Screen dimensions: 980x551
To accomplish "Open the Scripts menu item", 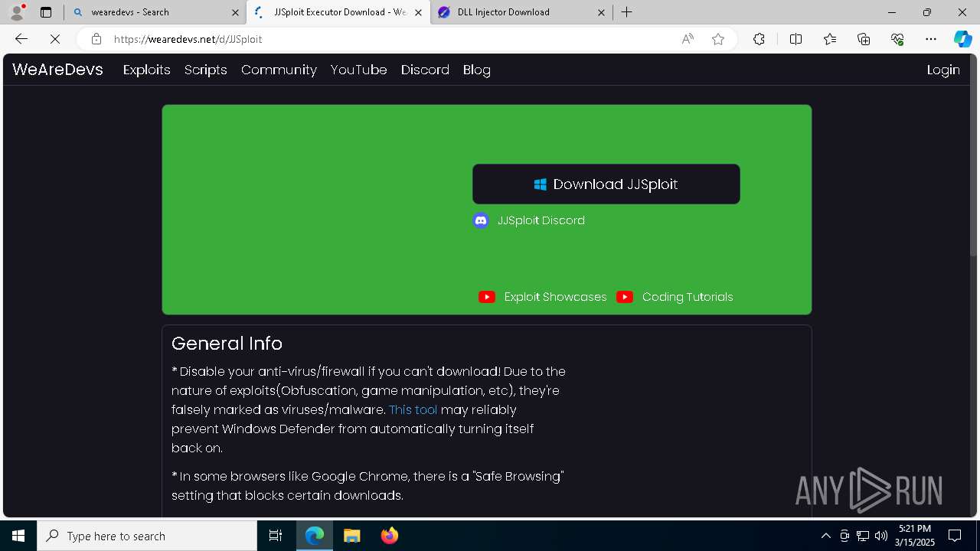I will pyautogui.click(x=206, y=70).
